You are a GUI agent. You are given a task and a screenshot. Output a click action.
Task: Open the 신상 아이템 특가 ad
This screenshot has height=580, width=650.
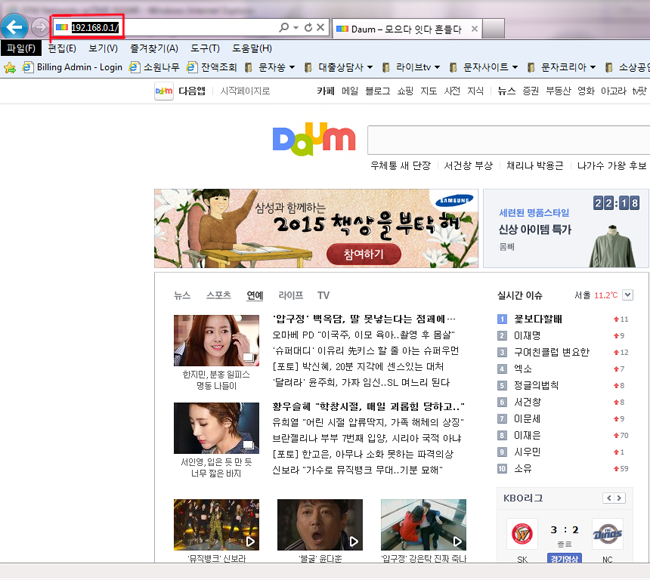pyautogui.click(x=565, y=228)
